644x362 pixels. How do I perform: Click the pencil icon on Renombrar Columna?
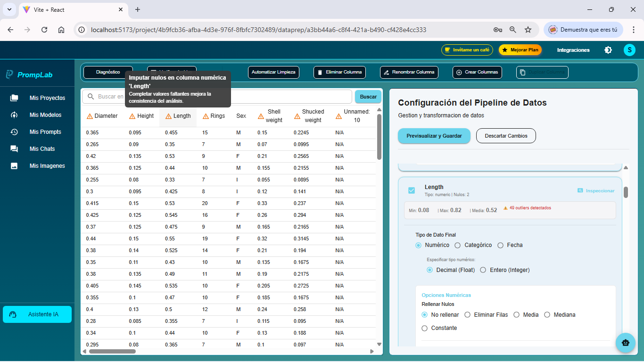[387, 72]
